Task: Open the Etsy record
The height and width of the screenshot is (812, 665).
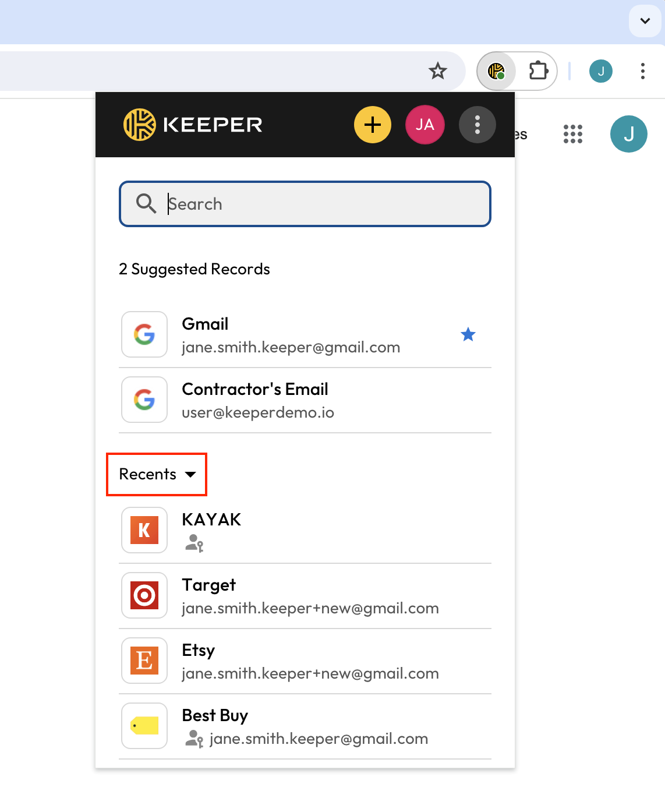Action: (305, 661)
